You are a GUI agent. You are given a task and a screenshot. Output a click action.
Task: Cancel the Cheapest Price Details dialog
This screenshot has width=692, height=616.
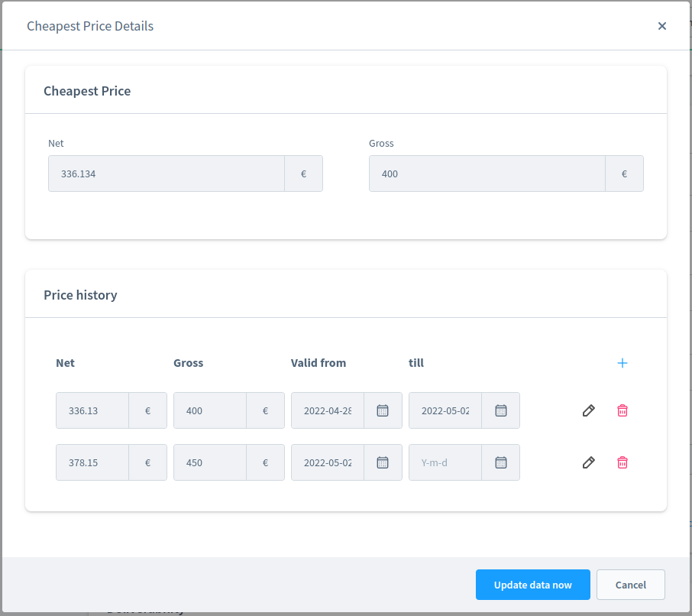coord(630,585)
